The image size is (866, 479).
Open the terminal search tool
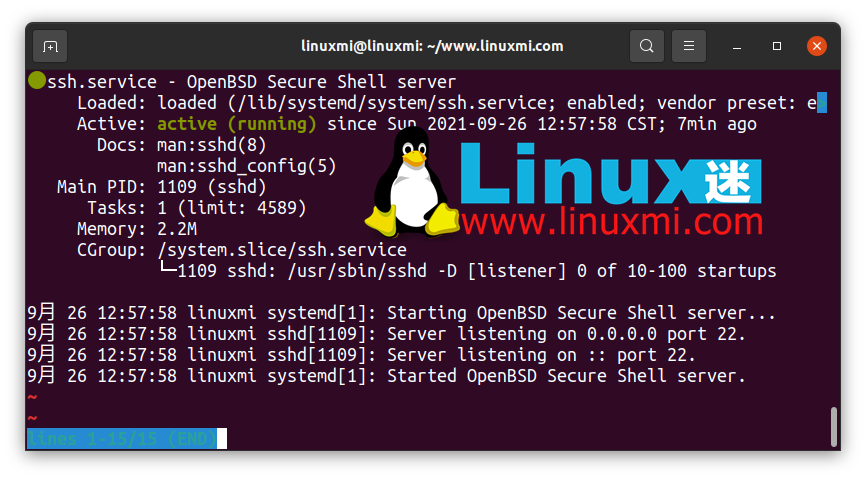tap(647, 46)
